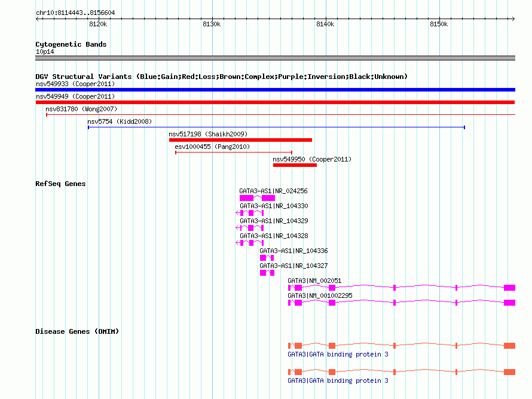Image resolution: width=532 pixels, height=399 pixels.
Task: Select the red nsv549950 loss bar
Action: tap(295, 165)
